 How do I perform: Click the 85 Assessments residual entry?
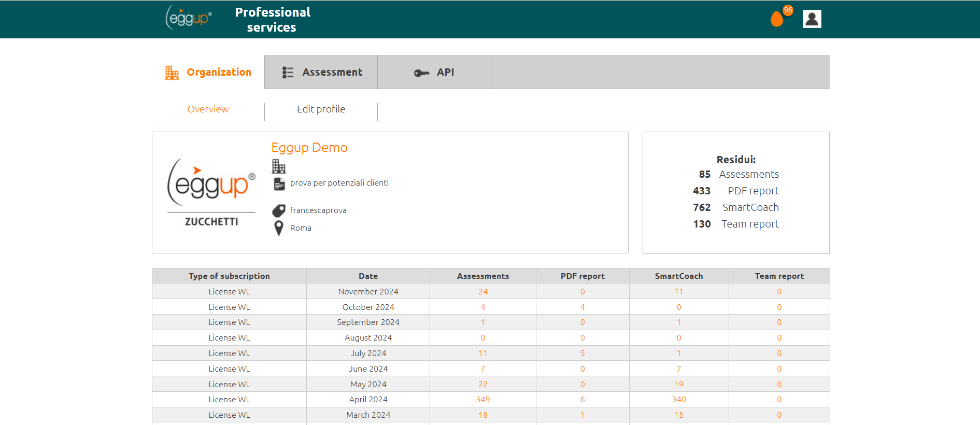click(x=739, y=175)
